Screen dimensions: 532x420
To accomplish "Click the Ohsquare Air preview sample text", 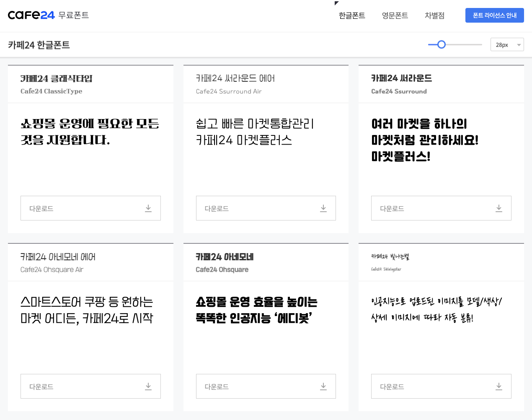I will point(87,310).
